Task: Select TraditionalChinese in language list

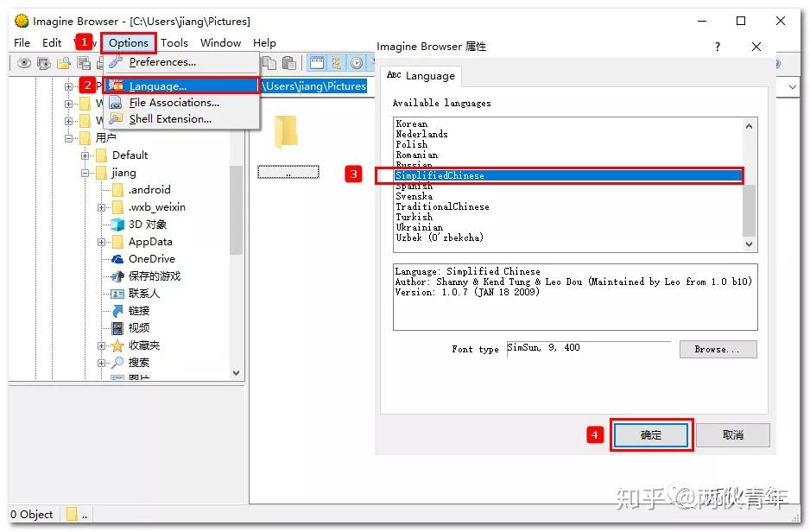Action: 568,206
